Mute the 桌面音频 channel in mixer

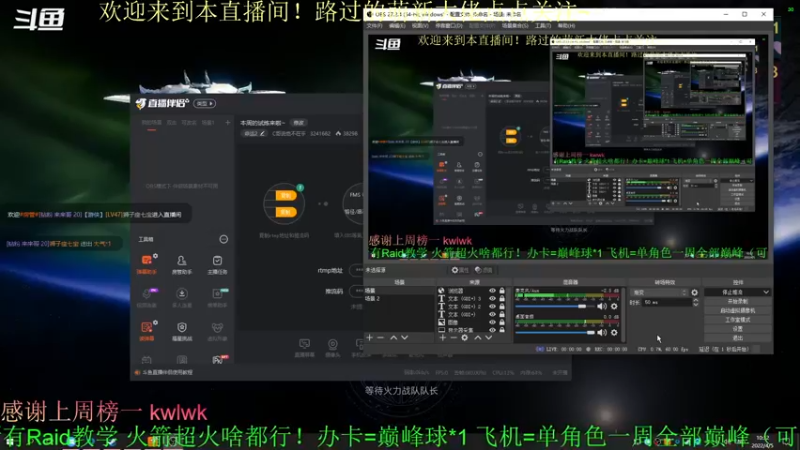(x=602, y=333)
